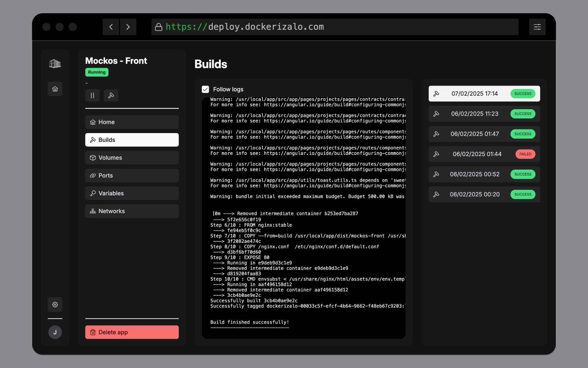Go forward with browser forward arrow
588x368 pixels.
[x=128, y=27]
